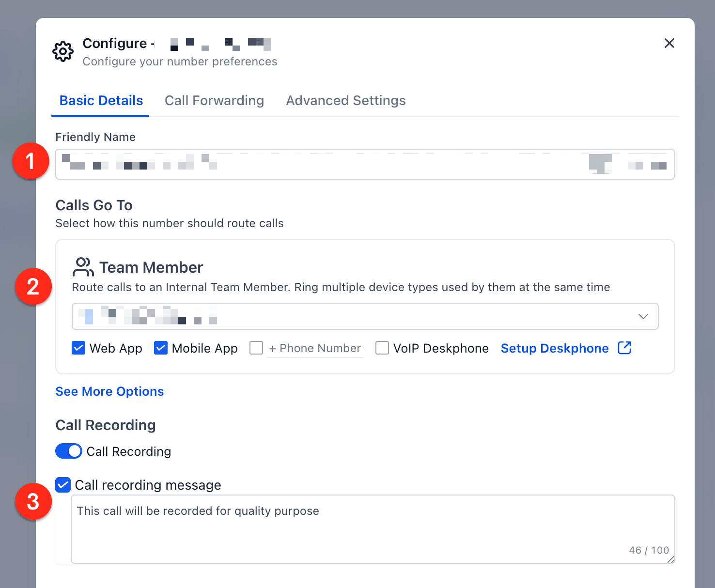Switch to the Call Forwarding tab
This screenshot has height=588, width=715.
[x=214, y=100]
